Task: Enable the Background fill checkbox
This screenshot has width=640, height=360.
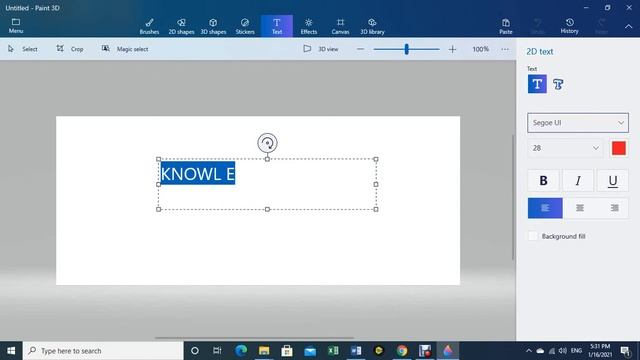Action: point(533,236)
